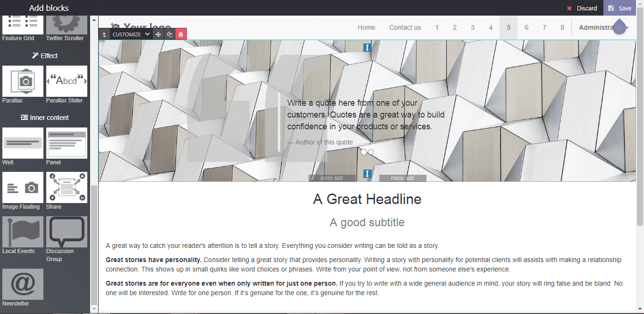Image resolution: width=644 pixels, height=314 pixels.
Task: Go to page 7 in navbar
Action: click(x=544, y=27)
